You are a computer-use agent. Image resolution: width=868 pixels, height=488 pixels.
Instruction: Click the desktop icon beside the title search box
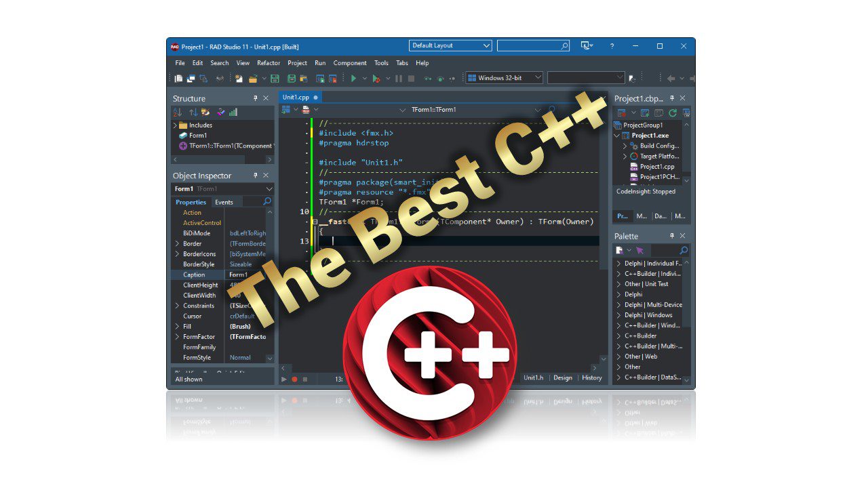(x=585, y=45)
